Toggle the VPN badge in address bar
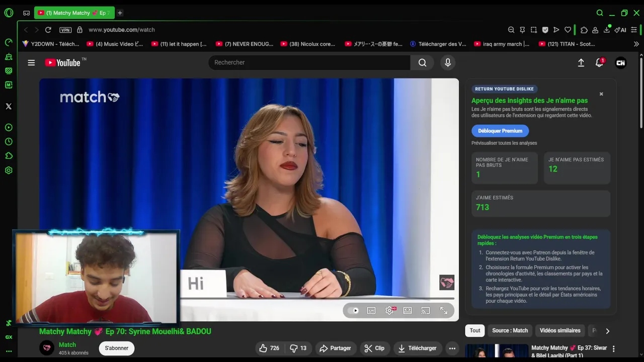 point(65,30)
